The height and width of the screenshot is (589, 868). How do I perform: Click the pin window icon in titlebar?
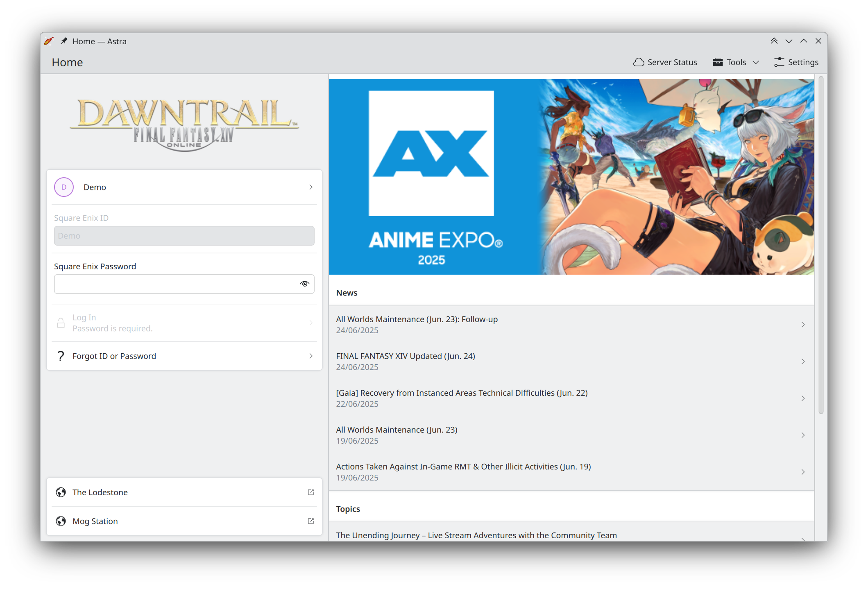(64, 41)
